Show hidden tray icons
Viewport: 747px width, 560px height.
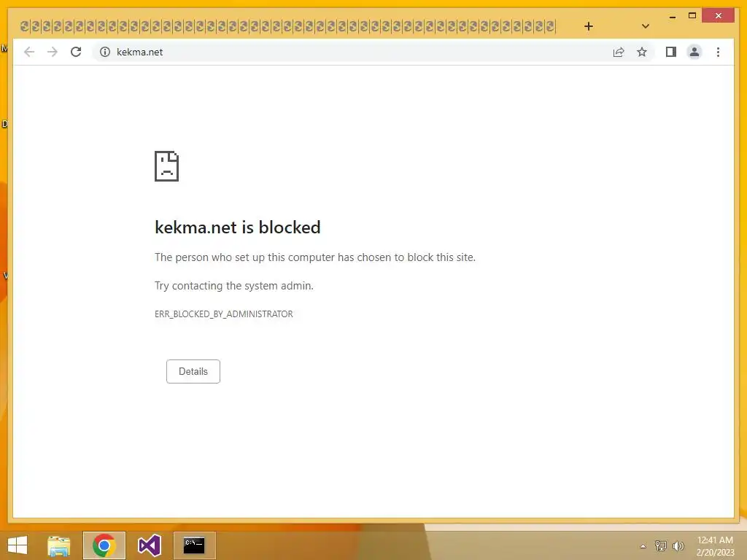(643, 546)
